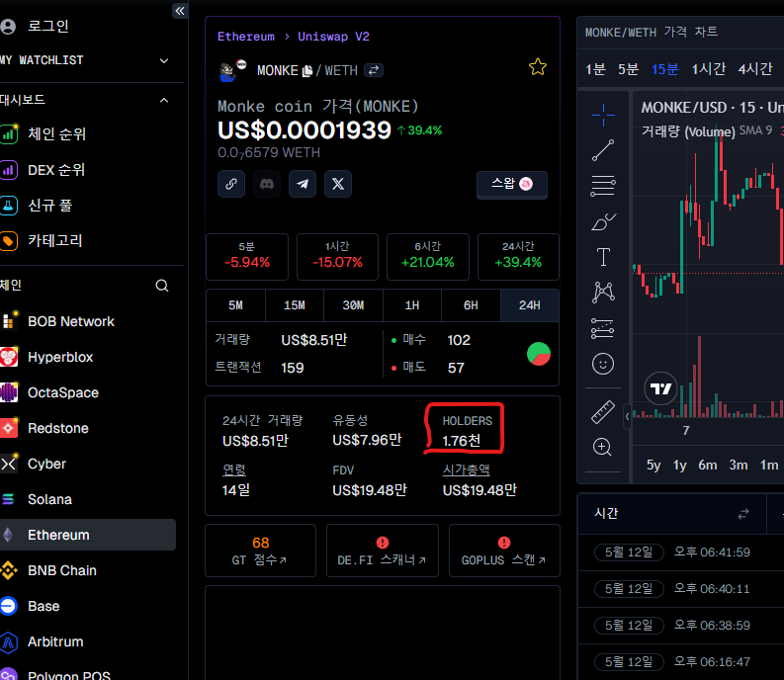Viewport: 784px width, 680px height.
Task: Select the 1H stats tab
Action: (412, 305)
